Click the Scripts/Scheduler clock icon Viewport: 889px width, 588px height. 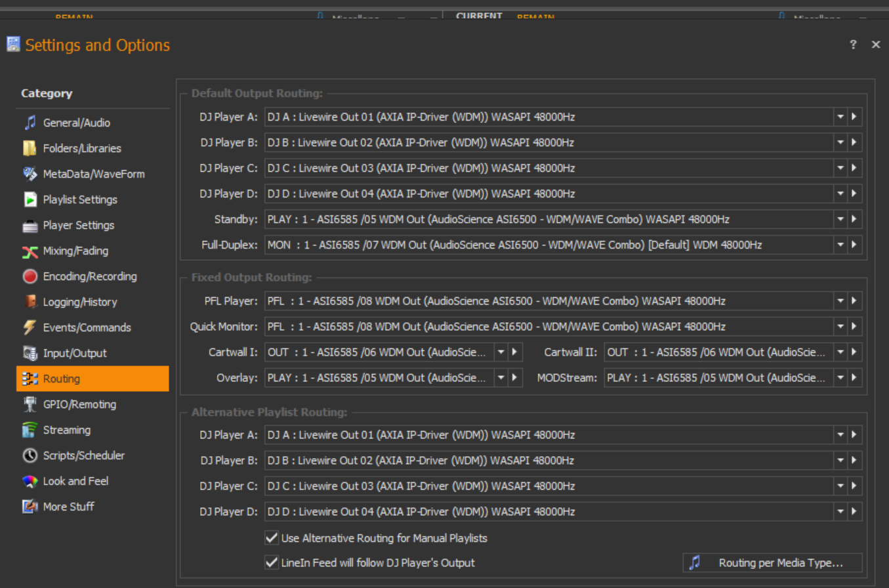click(x=30, y=455)
